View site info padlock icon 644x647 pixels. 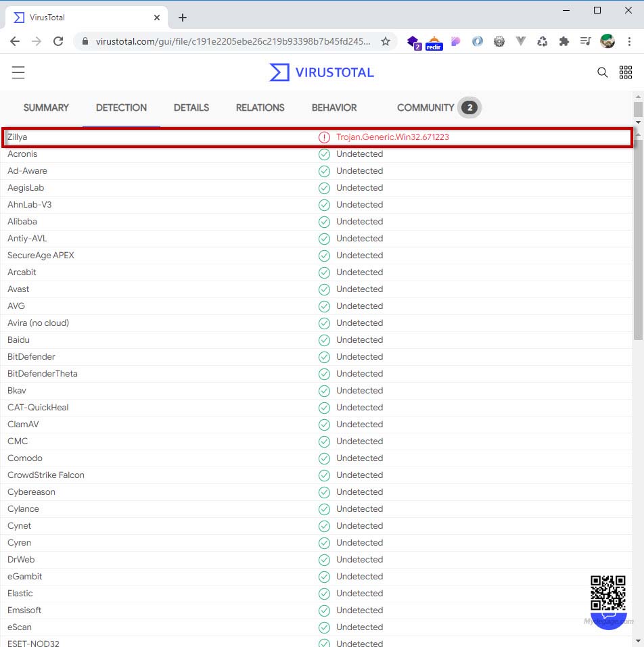coord(85,41)
